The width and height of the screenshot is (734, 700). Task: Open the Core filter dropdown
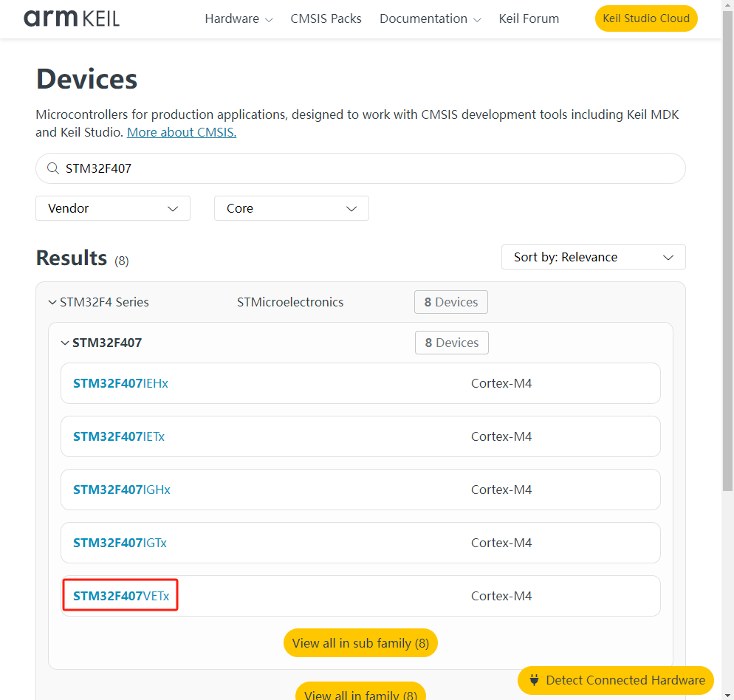(291, 208)
